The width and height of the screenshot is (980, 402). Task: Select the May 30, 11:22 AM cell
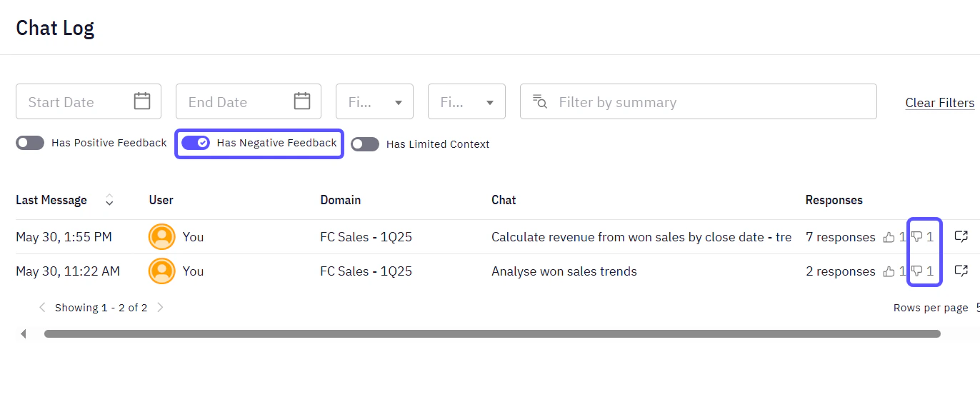point(68,271)
